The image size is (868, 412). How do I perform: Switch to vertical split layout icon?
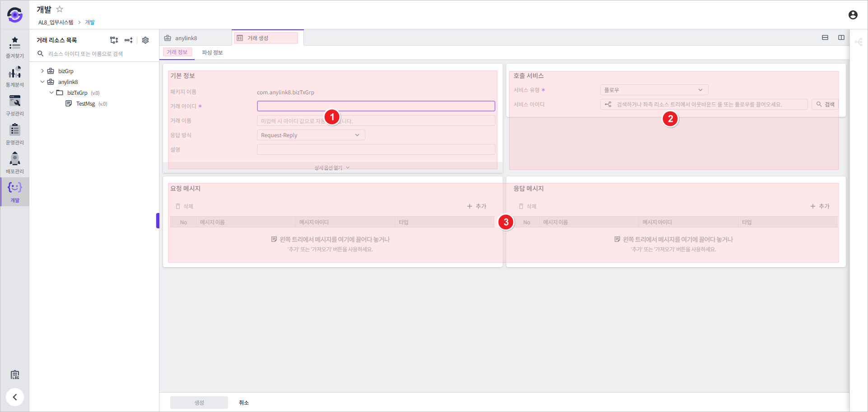coord(841,37)
